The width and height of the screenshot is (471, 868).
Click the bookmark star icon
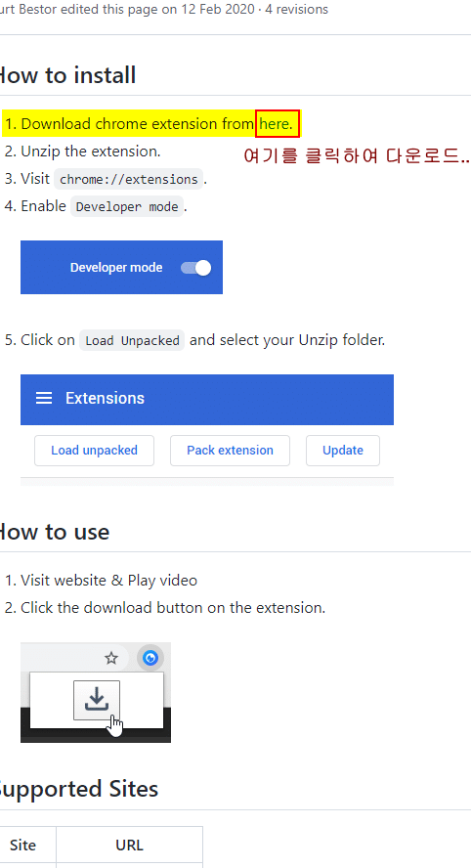(x=111, y=658)
